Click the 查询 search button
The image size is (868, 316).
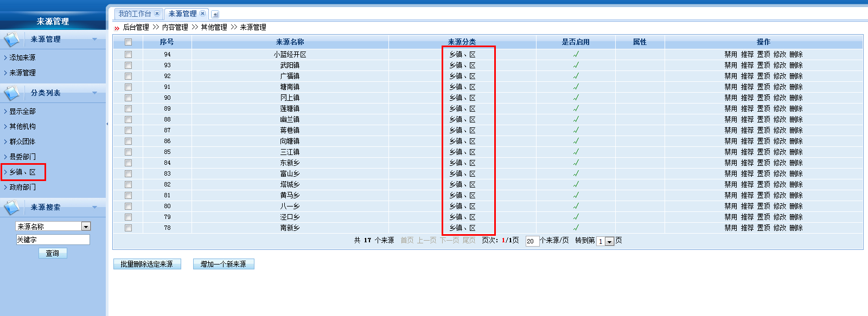[x=53, y=253]
